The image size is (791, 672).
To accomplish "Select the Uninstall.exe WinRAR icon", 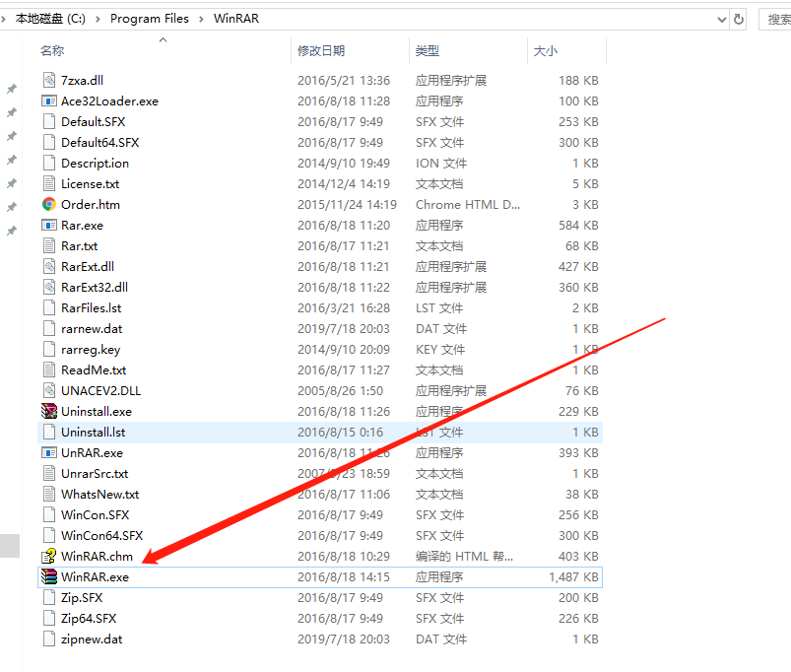I will click(x=49, y=411).
